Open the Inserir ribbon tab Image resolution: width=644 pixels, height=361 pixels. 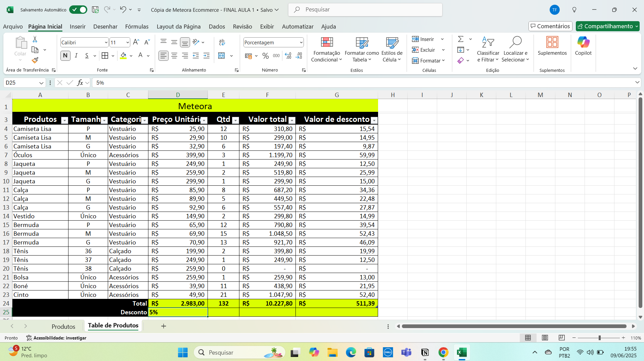click(x=78, y=27)
